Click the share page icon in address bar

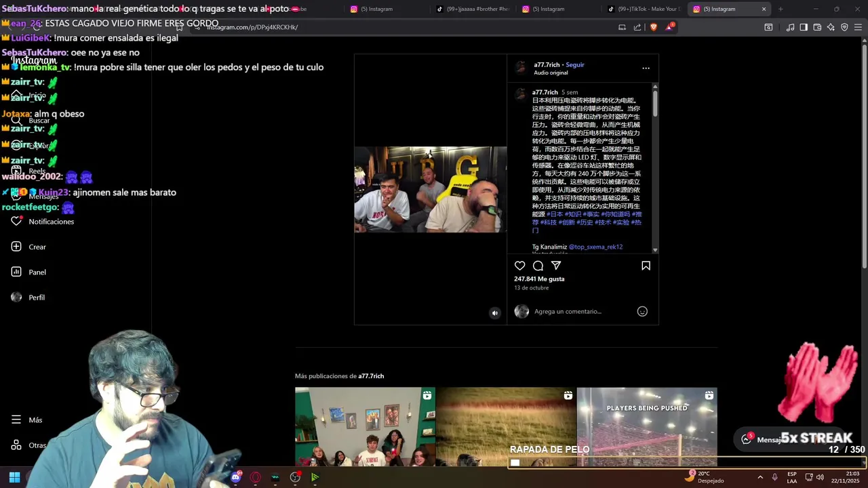(637, 27)
